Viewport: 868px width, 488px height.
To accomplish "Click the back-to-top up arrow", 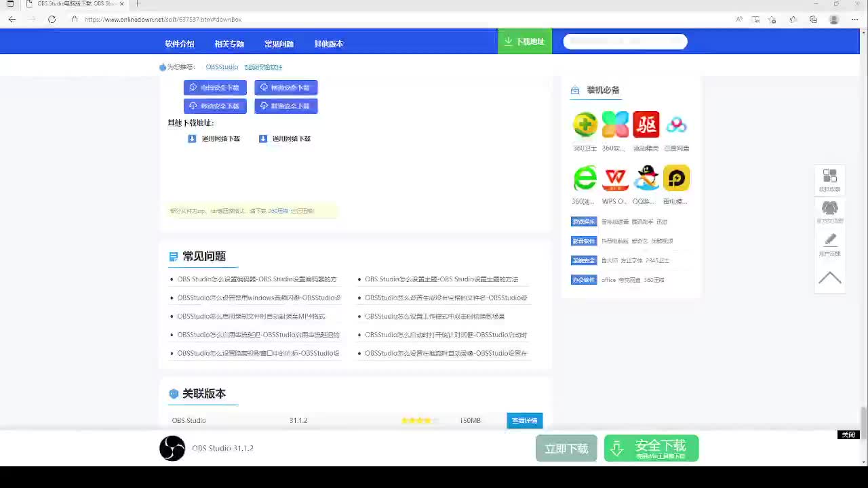I will pos(829,278).
